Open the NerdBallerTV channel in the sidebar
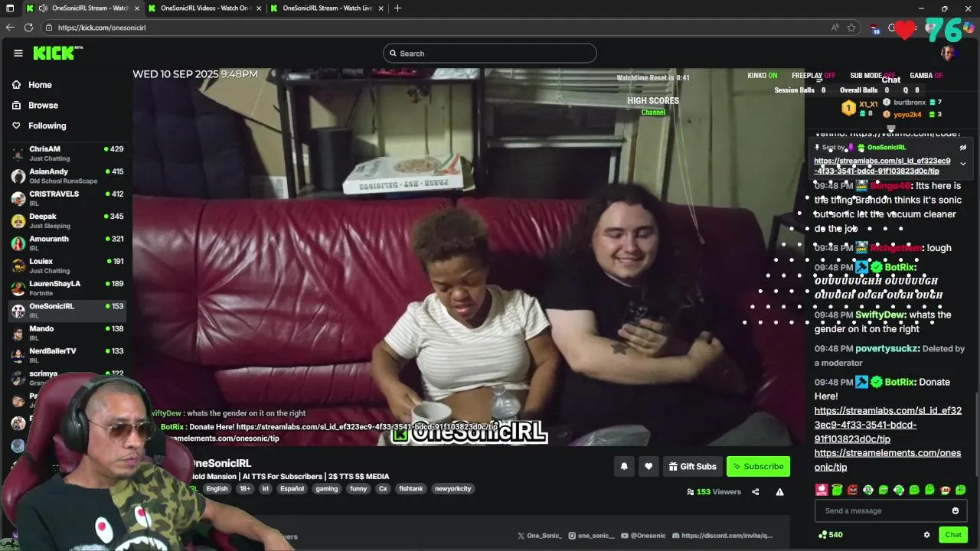The height and width of the screenshot is (551, 980). (67, 355)
